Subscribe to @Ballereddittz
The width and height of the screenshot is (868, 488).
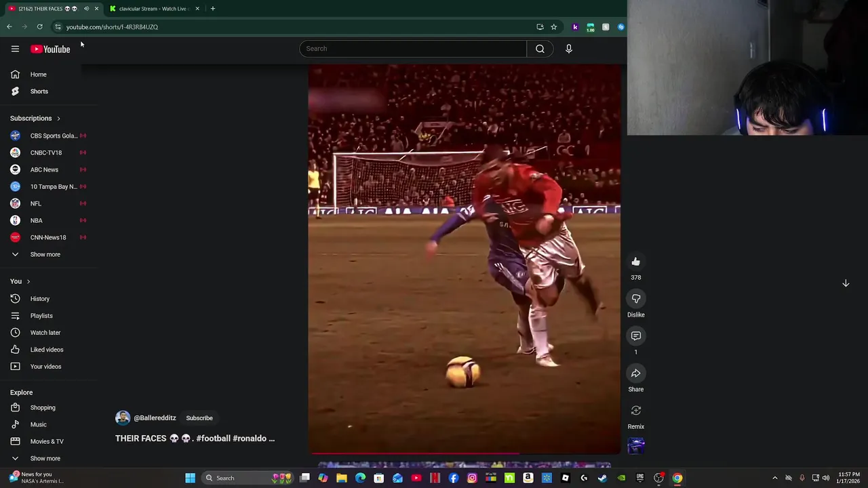(199, 418)
